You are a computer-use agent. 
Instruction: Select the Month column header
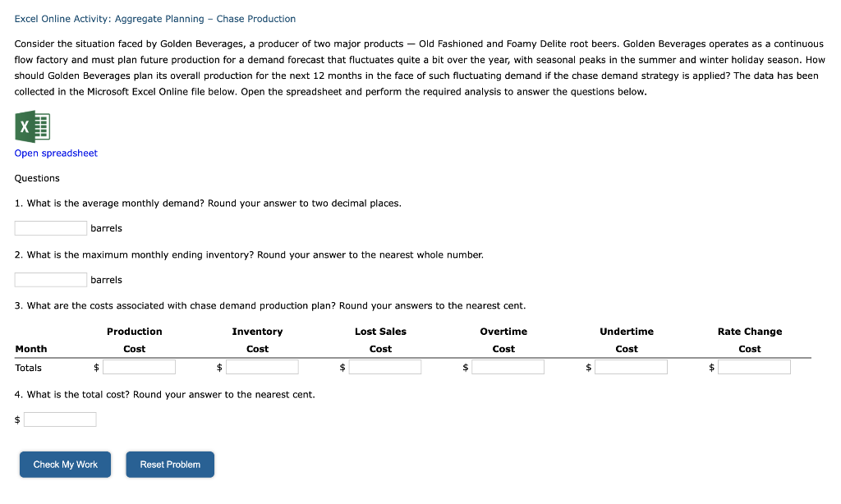31,348
